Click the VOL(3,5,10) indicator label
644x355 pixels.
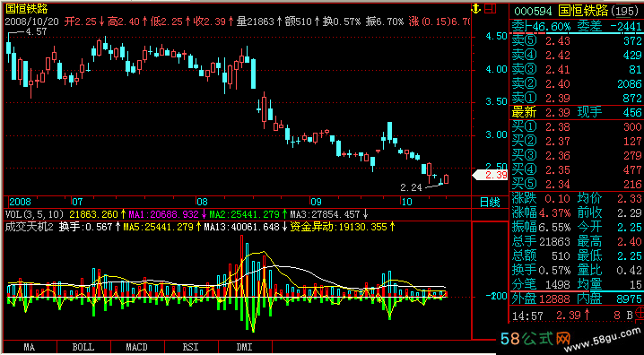tap(35, 214)
